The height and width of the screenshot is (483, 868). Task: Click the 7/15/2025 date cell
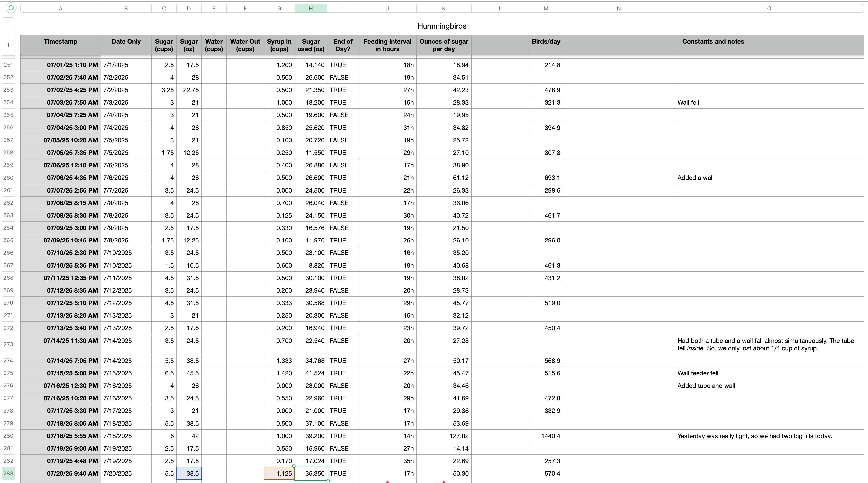pyautogui.click(x=126, y=373)
